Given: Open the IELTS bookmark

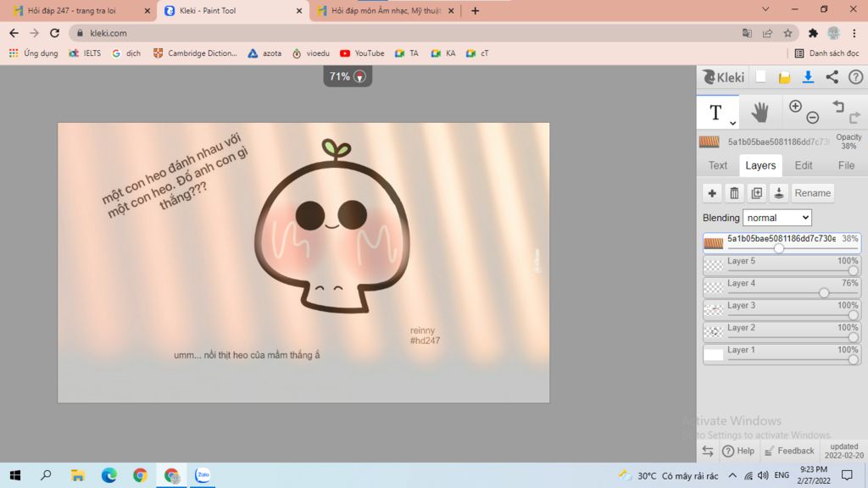Looking at the screenshot, I should (85, 53).
